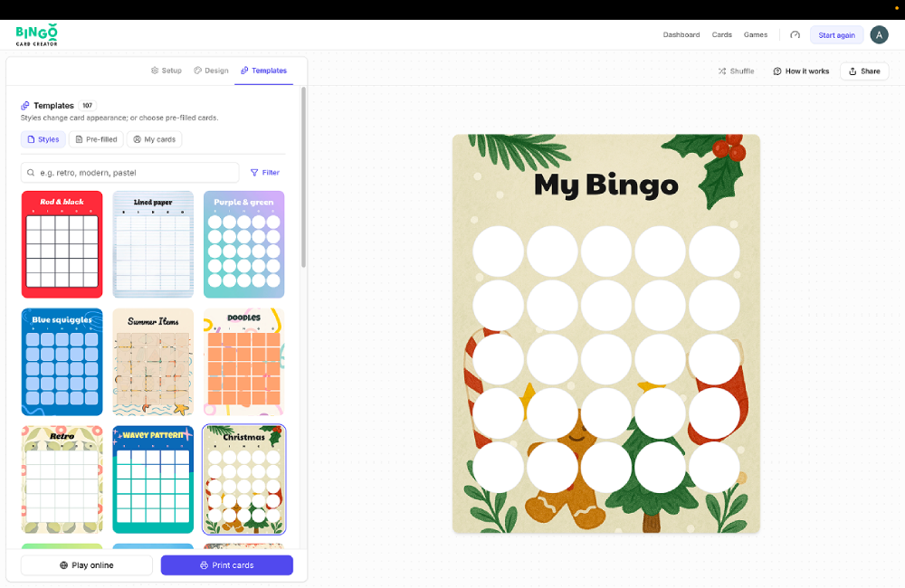Click the gauge icon in top navigation
This screenshot has height=588, width=905.
click(x=795, y=35)
